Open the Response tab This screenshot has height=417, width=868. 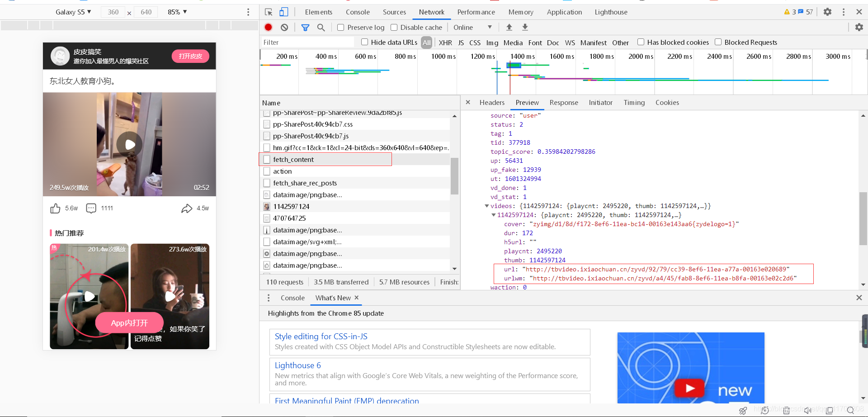click(x=564, y=103)
